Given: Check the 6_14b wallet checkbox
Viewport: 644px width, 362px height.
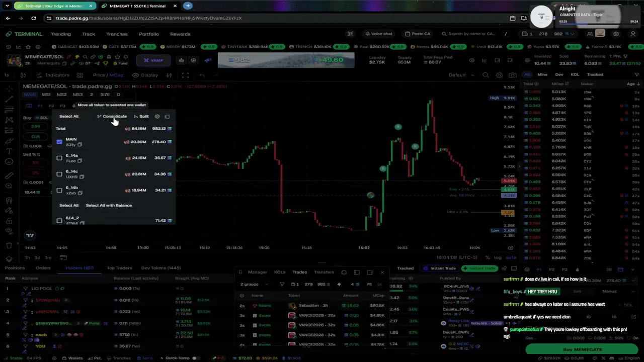Looking at the screenshot, I should [59, 190].
